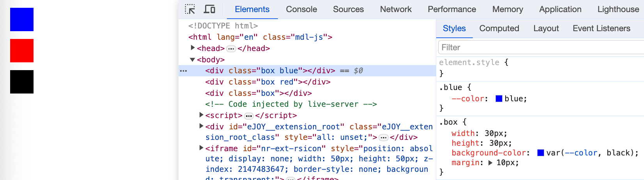This screenshot has width=644, height=180.
Task: Select the Event Listeners sub-tab
Action: pyautogui.click(x=601, y=28)
